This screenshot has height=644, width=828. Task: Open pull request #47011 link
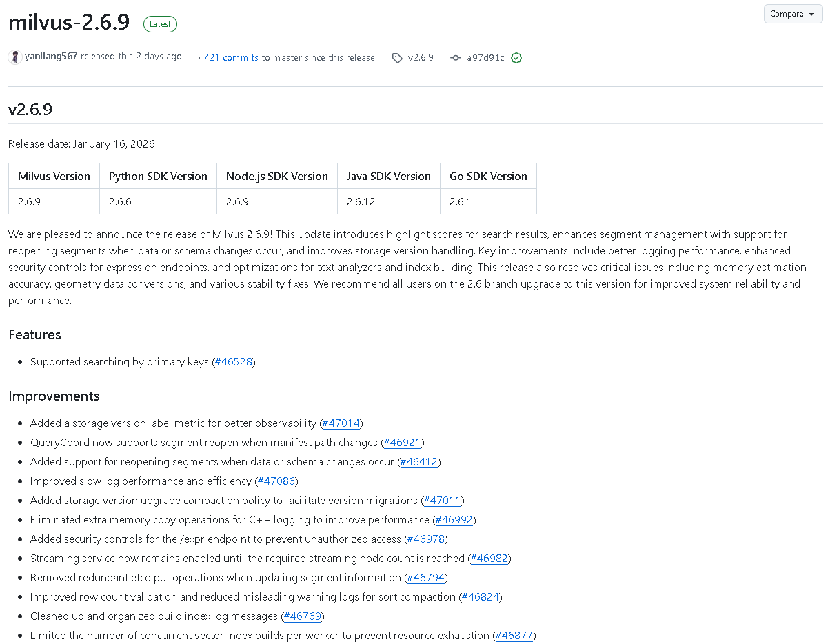443,501
